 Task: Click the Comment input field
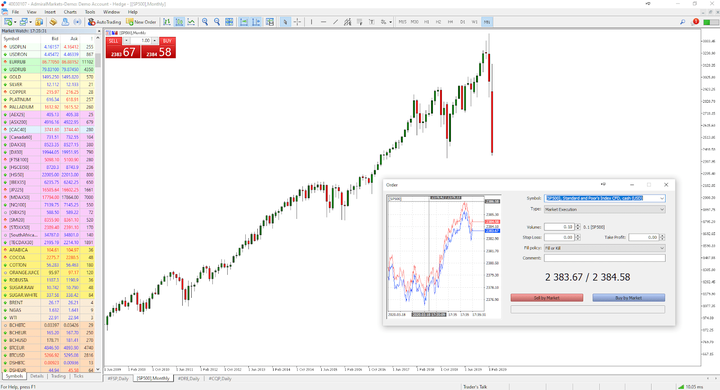pos(605,258)
